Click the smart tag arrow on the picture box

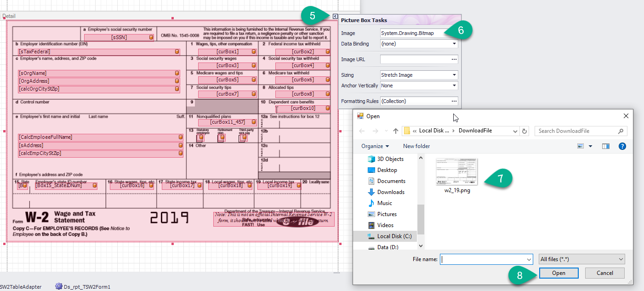(335, 17)
